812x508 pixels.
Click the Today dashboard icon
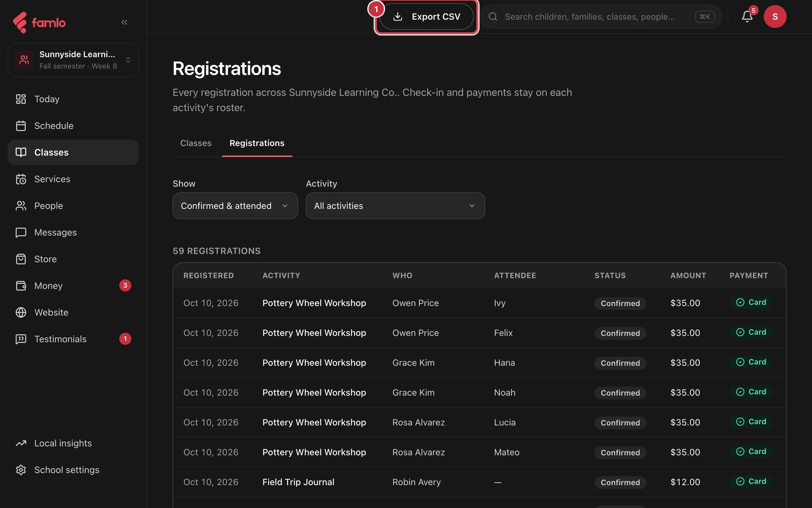[x=21, y=99]
